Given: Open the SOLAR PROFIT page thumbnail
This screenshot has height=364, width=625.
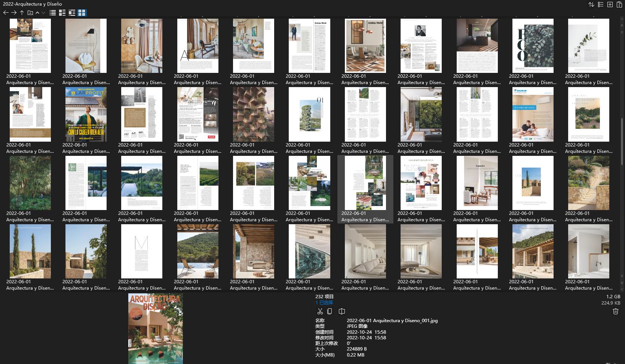Looking at the screenshot, I should (86, 114).
